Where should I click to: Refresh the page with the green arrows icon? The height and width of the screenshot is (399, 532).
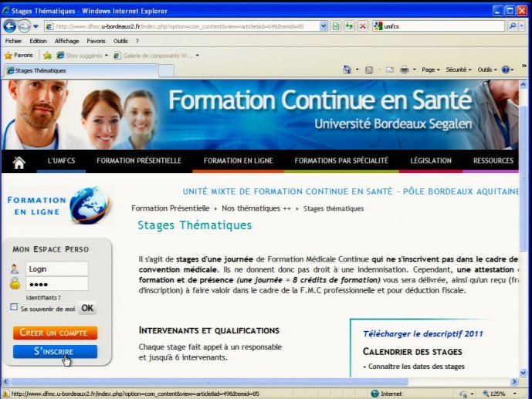pyautogui.click(x=349, y=26)
